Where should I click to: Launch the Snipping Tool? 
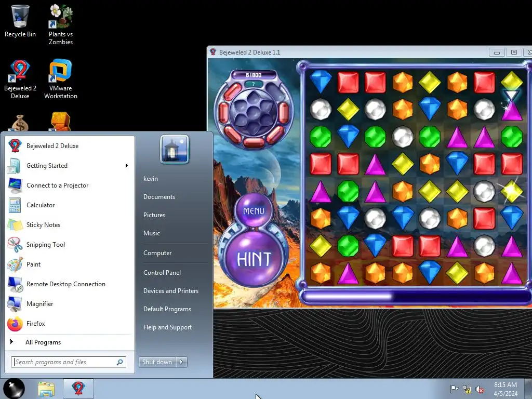(x=70, y=245)
